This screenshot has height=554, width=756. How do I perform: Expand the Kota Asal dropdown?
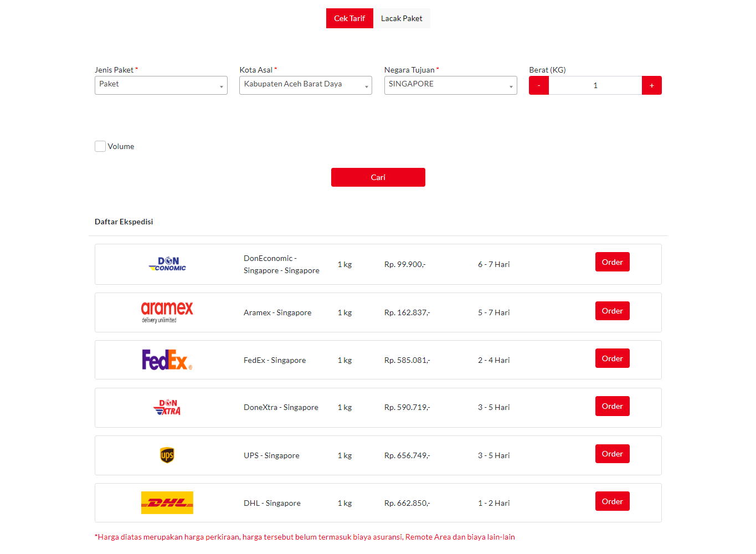click(x=305, y=85)
